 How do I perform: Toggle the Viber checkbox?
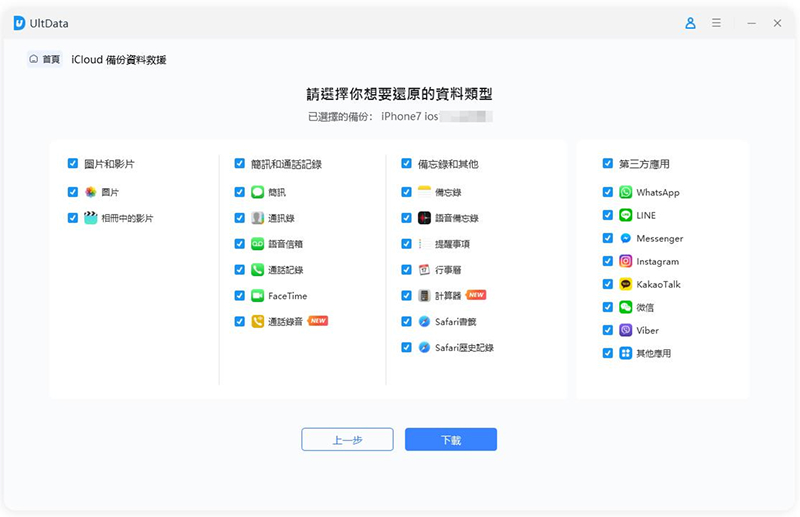[x=608, y=330]
